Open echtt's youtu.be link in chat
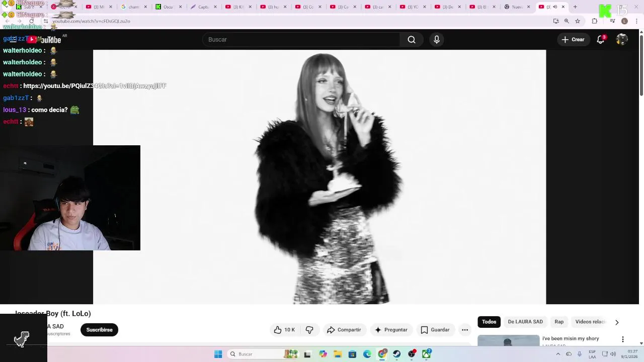Image resolution: width=644 pixels, height=362 pixels. click(x=95, y=86)
